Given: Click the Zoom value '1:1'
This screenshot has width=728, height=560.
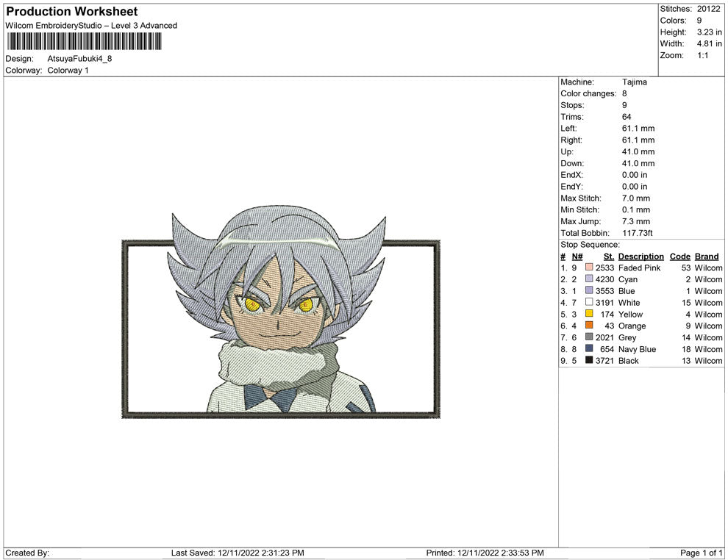Looking at the screenshot, I should 703,55.
